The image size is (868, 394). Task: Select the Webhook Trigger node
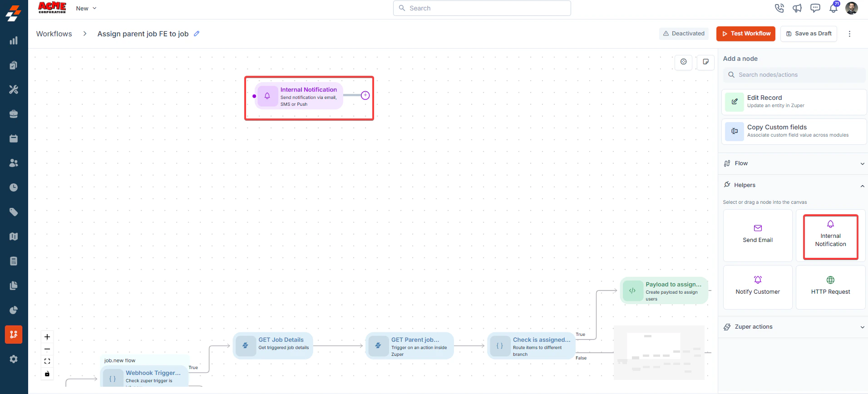(144, 376)
